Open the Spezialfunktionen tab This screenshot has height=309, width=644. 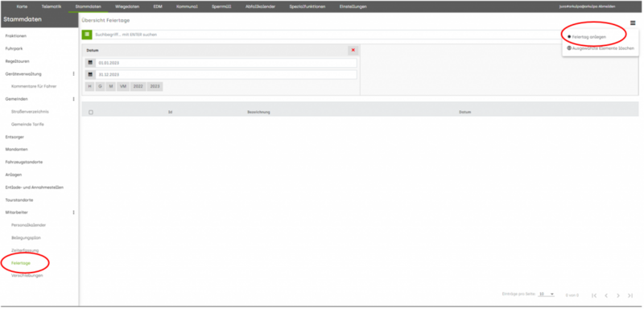pos(308,6)
